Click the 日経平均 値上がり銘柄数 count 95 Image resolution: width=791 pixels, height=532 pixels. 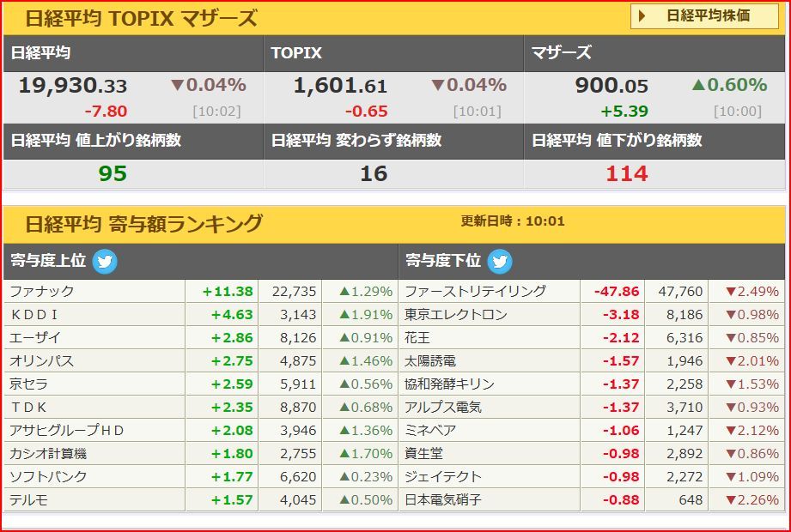113,174
